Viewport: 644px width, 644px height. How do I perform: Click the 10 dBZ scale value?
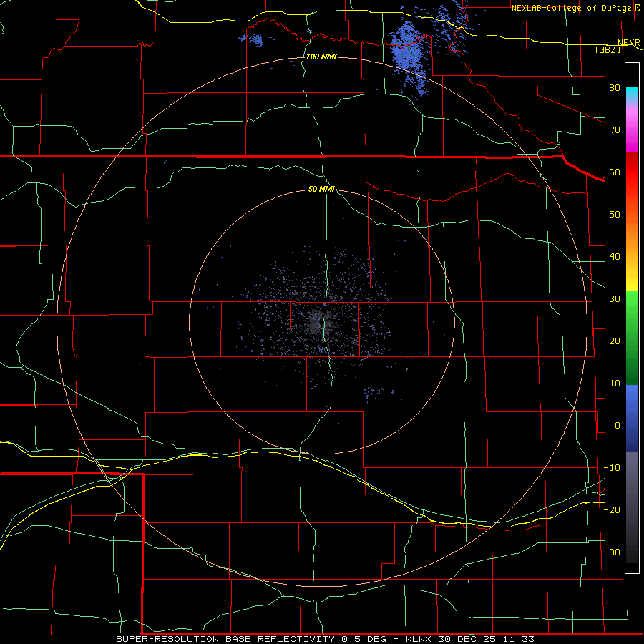coord(615,384)
